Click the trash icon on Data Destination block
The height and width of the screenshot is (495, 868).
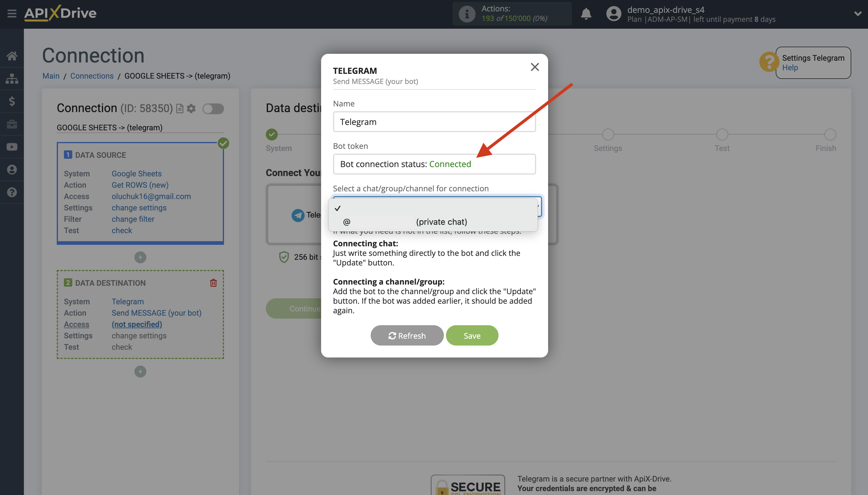(213, 282)
